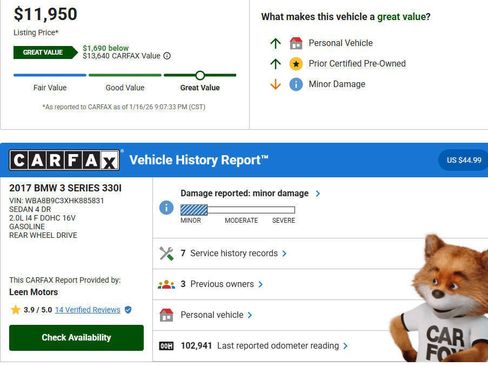Click the GREAT VALUE green badge
488x366 pixels.
[45, 52]
